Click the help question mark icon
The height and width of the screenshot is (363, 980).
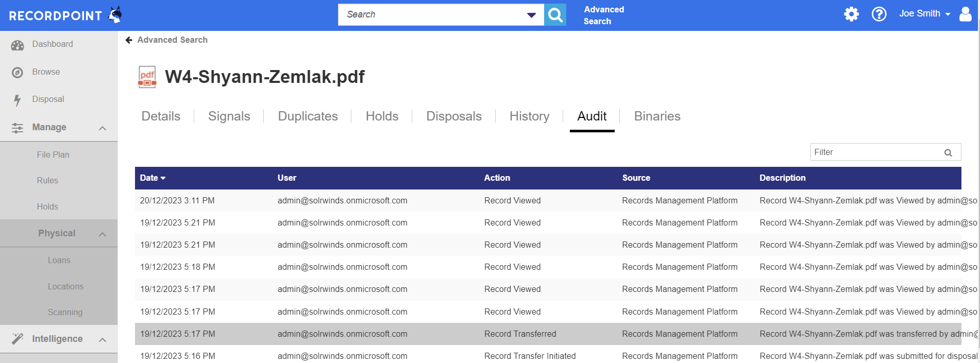(878, 14)
